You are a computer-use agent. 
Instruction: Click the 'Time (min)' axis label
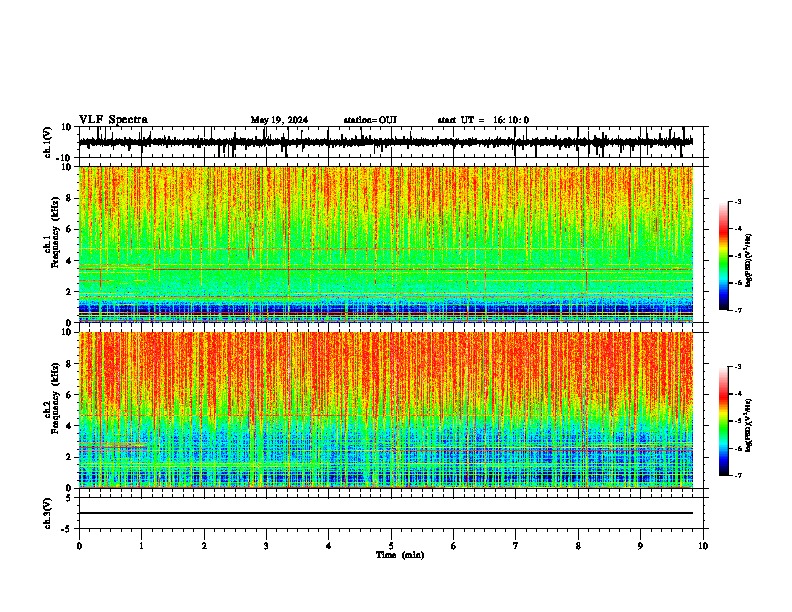coord(400,555)
